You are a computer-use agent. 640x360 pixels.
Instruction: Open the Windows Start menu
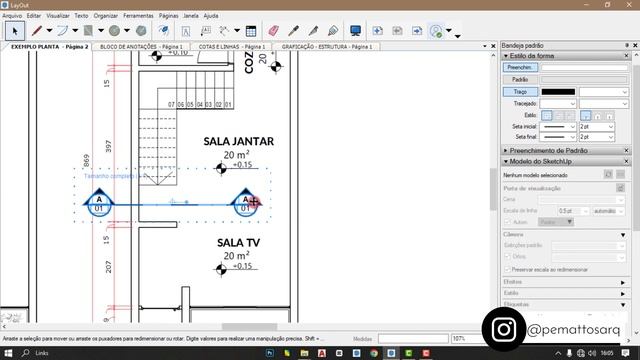pos(8,353)
